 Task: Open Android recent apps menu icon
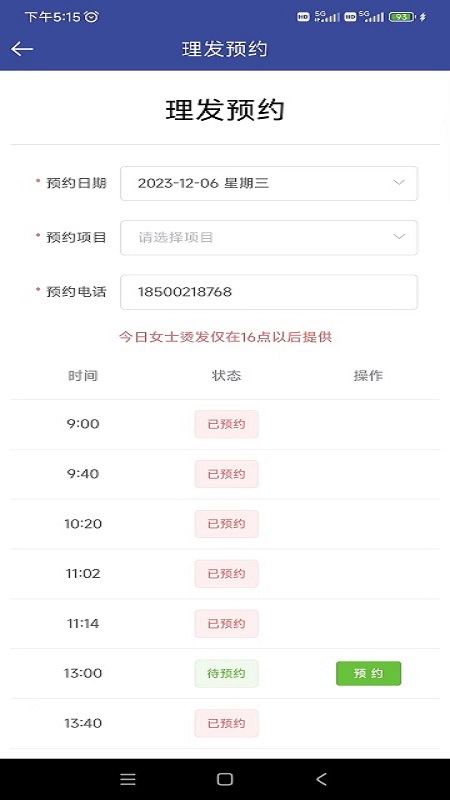point(128,779)
